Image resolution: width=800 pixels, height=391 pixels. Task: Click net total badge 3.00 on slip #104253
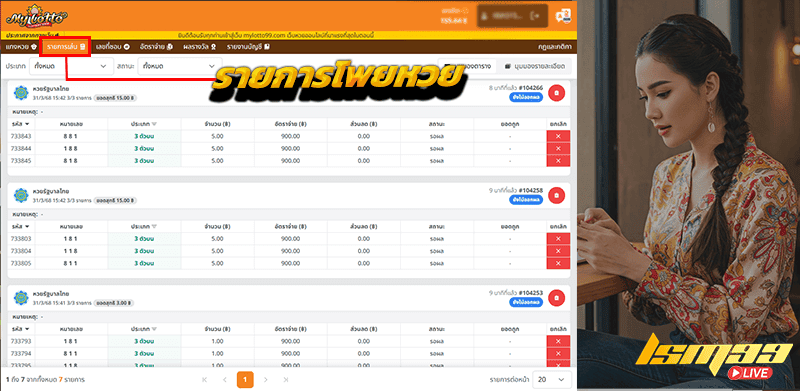click(x=115, y=303)
